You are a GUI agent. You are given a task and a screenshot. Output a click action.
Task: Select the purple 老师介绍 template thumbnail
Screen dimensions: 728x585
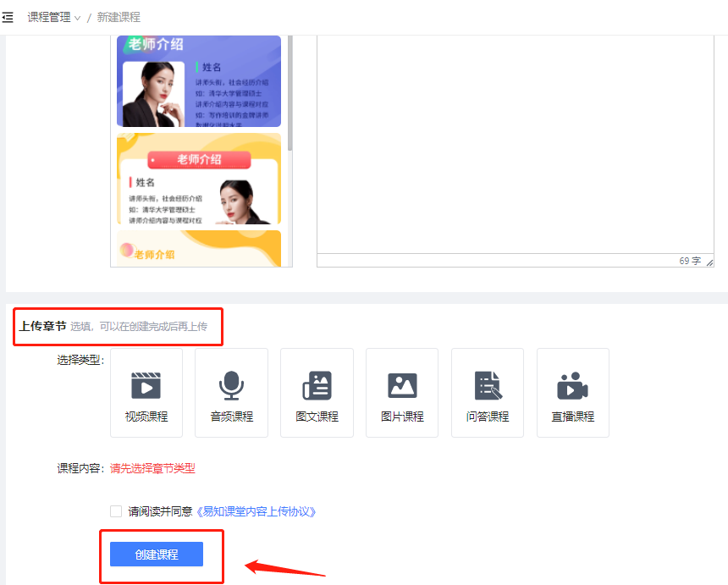[199, 81]
